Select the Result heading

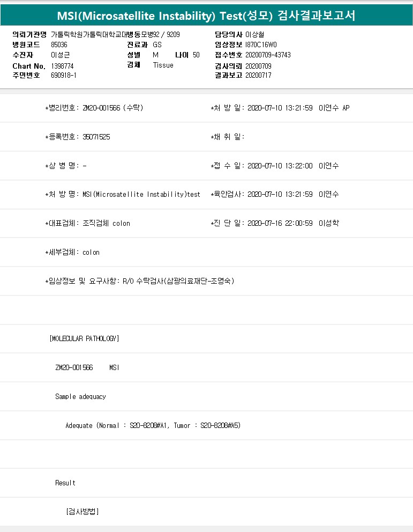(x=65, y=483)
